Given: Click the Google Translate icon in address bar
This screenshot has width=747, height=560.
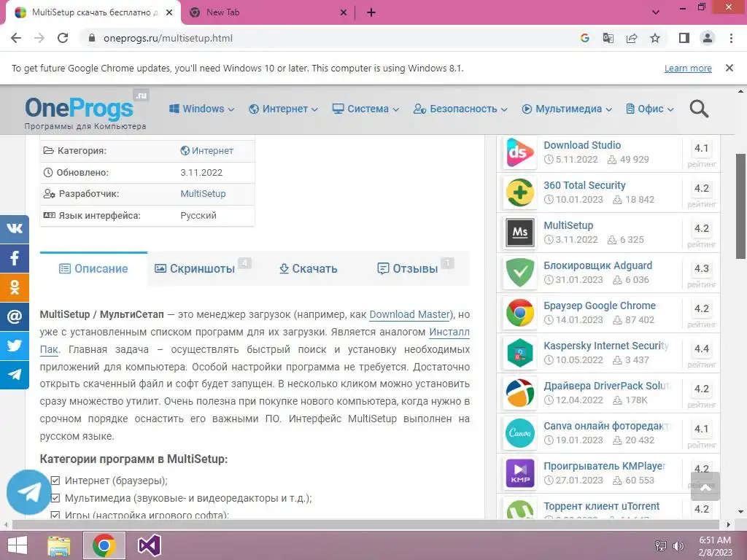Looking at the screenshot, I should [608, 38].
